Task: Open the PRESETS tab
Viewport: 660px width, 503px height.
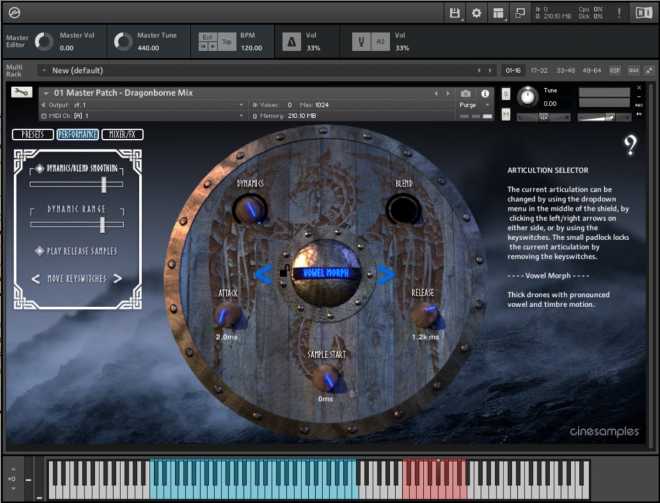Action: [33, 134]
